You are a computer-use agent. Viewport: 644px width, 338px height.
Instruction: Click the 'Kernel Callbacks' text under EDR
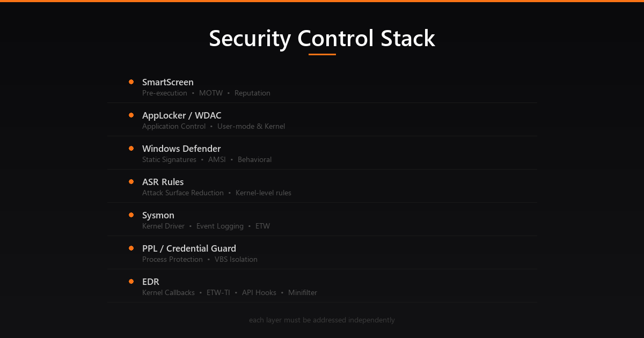click(x=169, y=292)
